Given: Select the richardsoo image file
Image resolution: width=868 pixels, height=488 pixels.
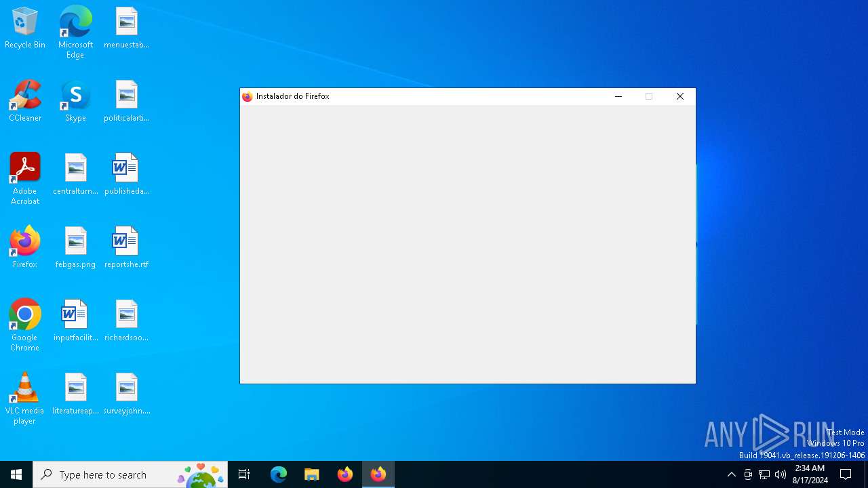Looking at the screenshot, I should pos(127,321).
